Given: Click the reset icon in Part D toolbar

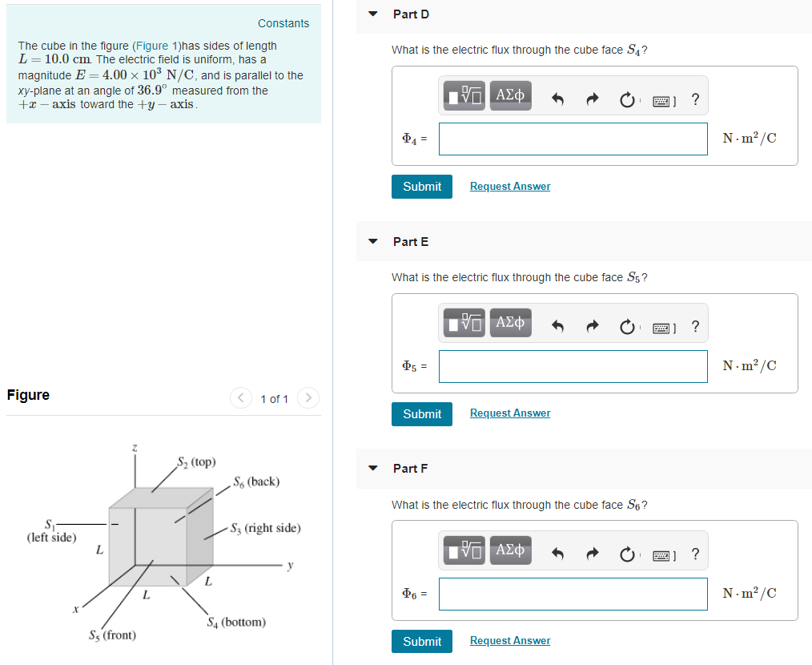Looking at the screenshot, I should point(627,97).
